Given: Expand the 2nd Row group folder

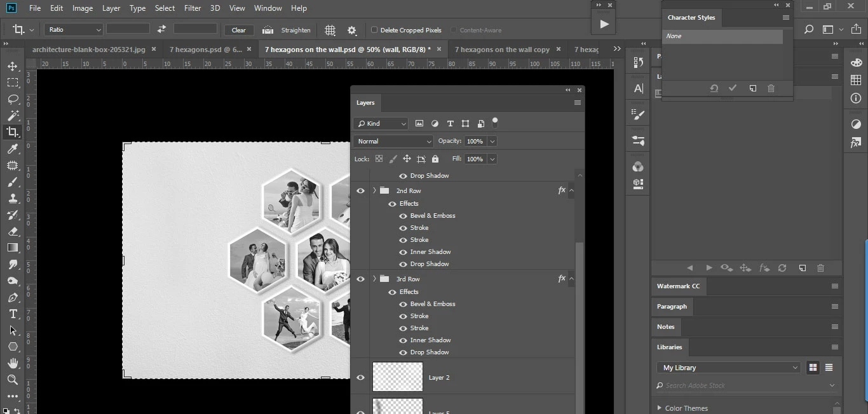Looking at the screenshot, I should (374, 190).
